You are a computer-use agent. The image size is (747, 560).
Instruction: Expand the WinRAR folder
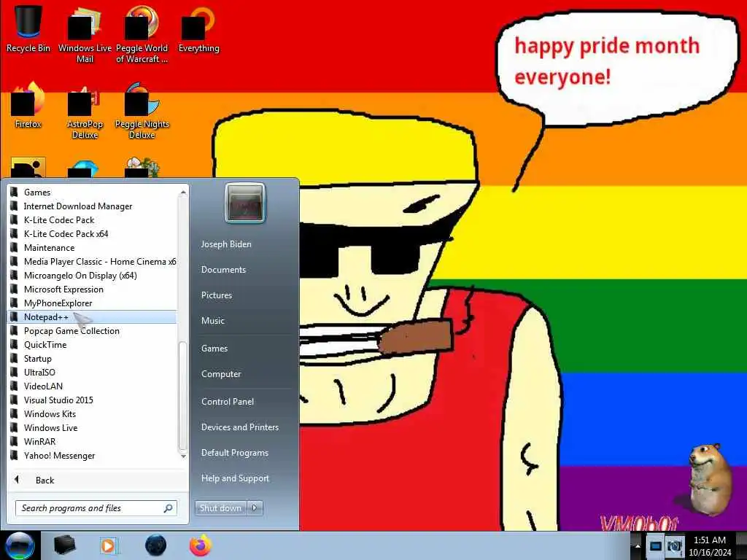coord(91,441)
